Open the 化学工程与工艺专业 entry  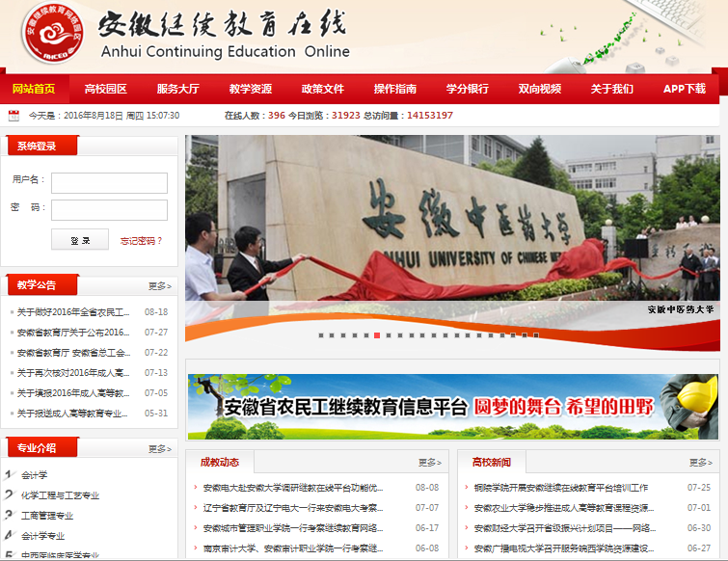point(60,495)
